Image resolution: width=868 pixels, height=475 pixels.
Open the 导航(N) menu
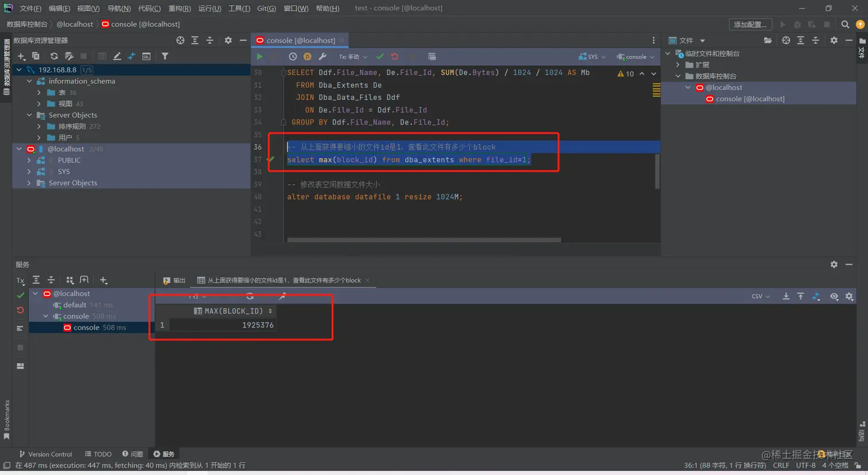[119, 8]
